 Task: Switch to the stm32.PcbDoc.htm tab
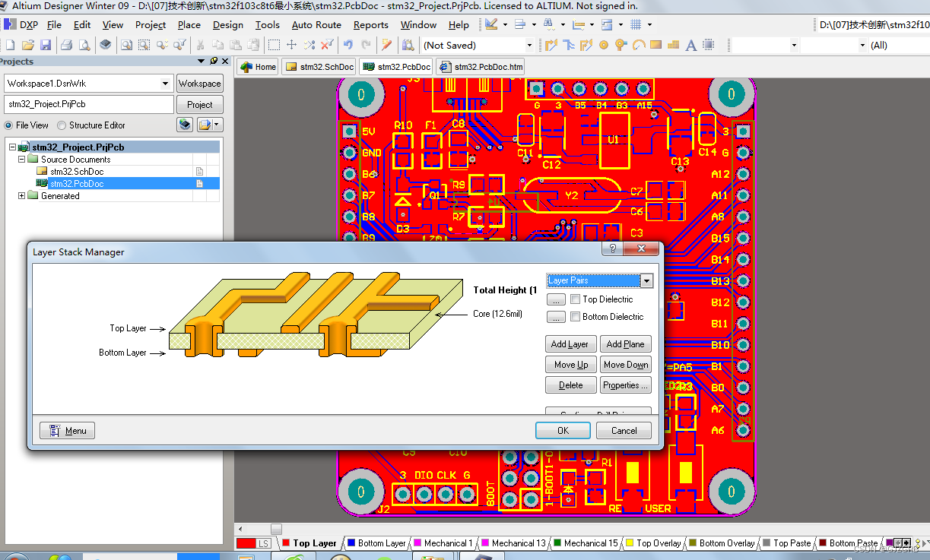(481, 67)
